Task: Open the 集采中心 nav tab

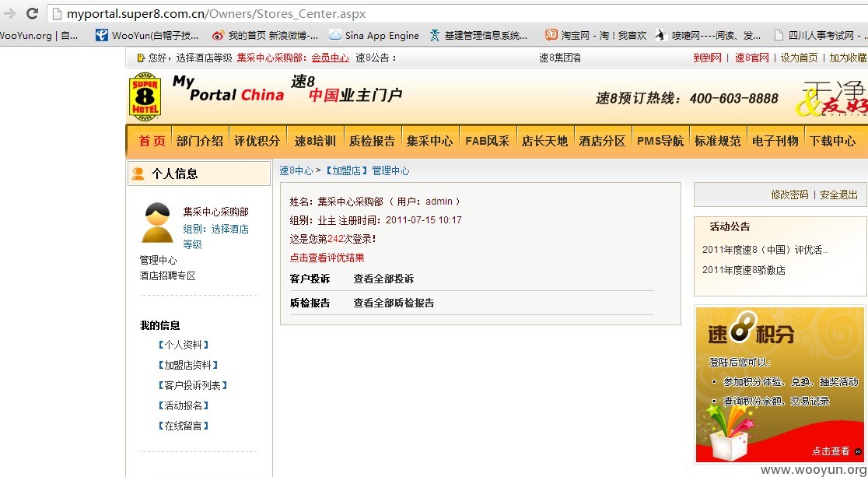Action: tap(429, 142)
